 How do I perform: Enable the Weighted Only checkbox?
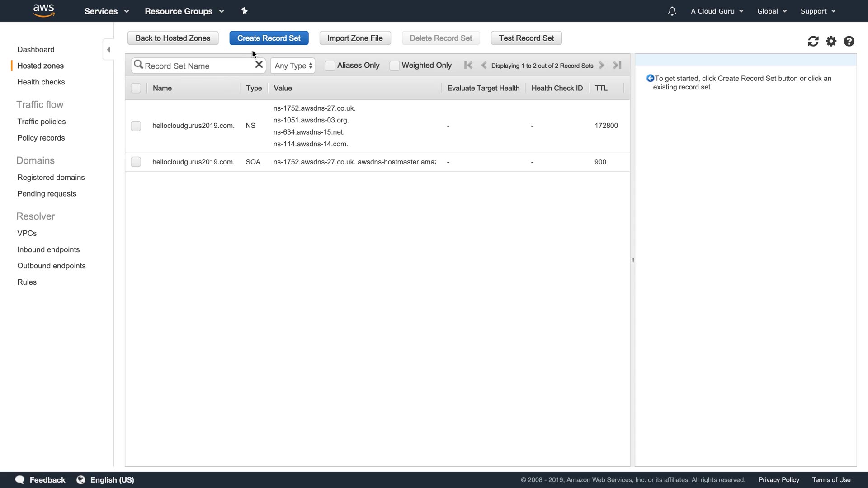(395, 66)
